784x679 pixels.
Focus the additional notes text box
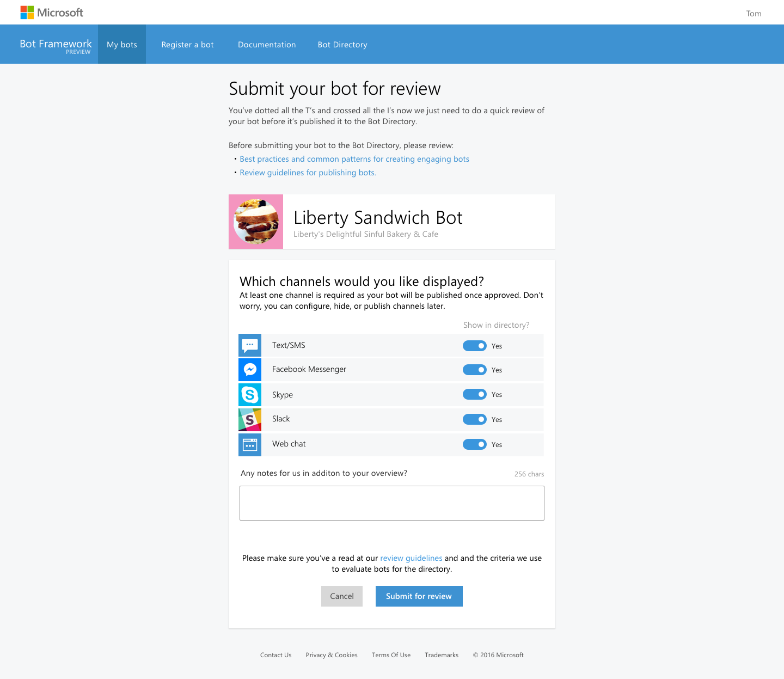(392, 503)
